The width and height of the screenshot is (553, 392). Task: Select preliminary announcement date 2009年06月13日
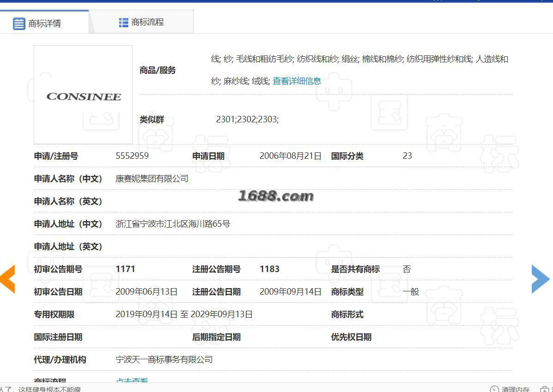[147, 292]
